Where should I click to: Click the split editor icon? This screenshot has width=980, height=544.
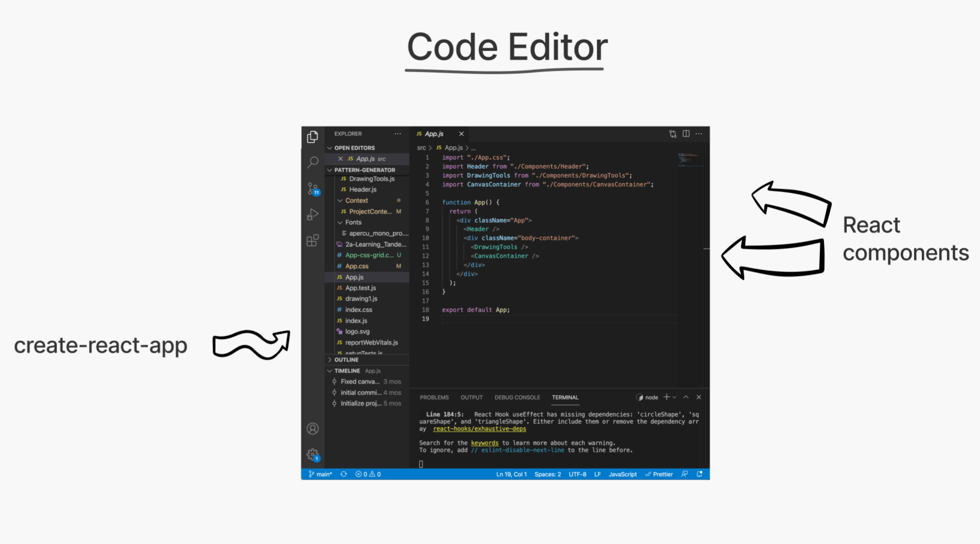click(686, 134)
